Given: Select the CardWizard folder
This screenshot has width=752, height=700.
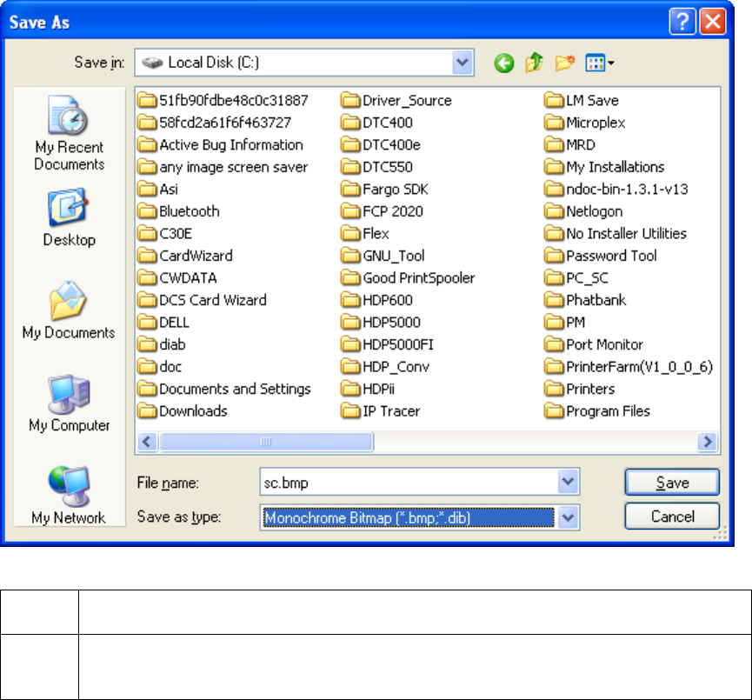Looking at the screenshot, I should pyautogui.click(x=185, y=256).
